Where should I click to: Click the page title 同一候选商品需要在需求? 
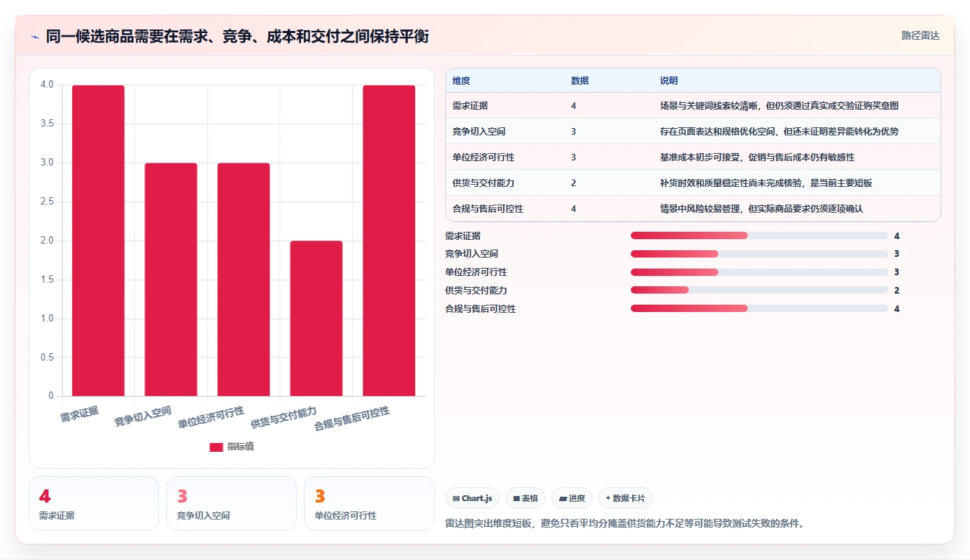pos(237,37)
